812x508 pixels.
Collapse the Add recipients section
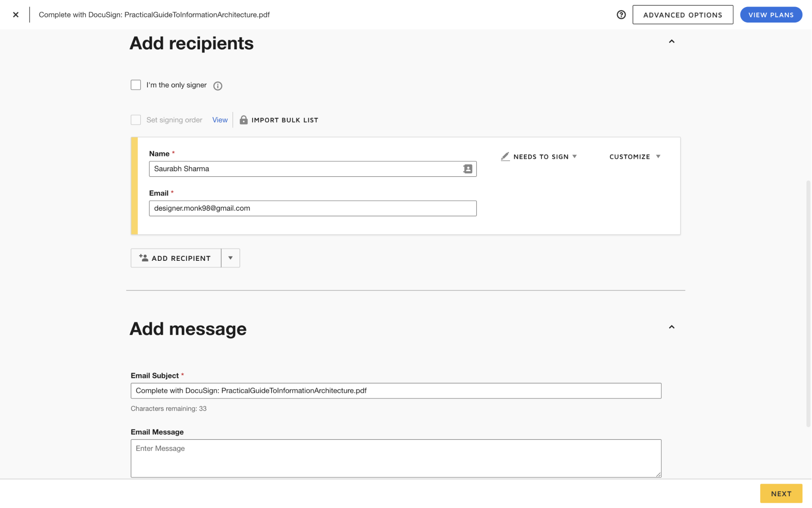671,41
